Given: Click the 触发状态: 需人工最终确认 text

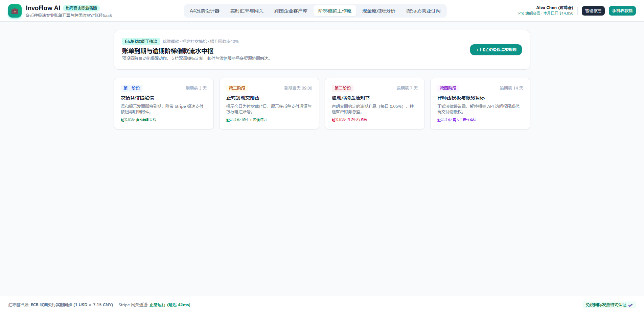Looking at the screenshot, I should click(x=457, y=120).
